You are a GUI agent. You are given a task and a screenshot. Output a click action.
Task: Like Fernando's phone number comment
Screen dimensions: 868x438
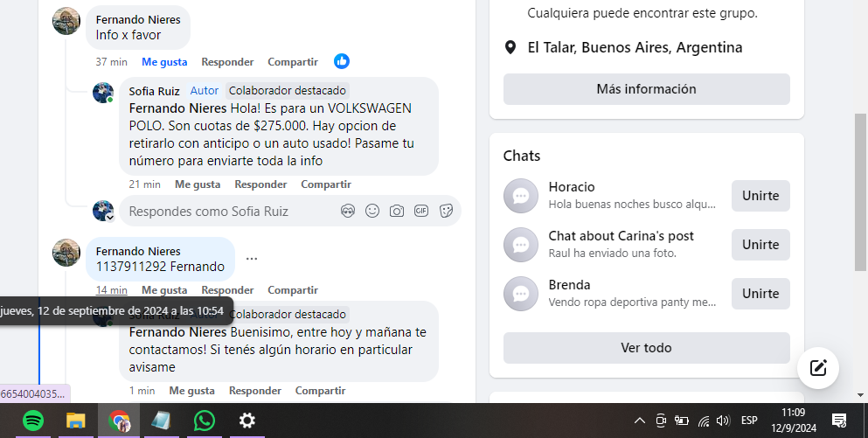[164, 290]
